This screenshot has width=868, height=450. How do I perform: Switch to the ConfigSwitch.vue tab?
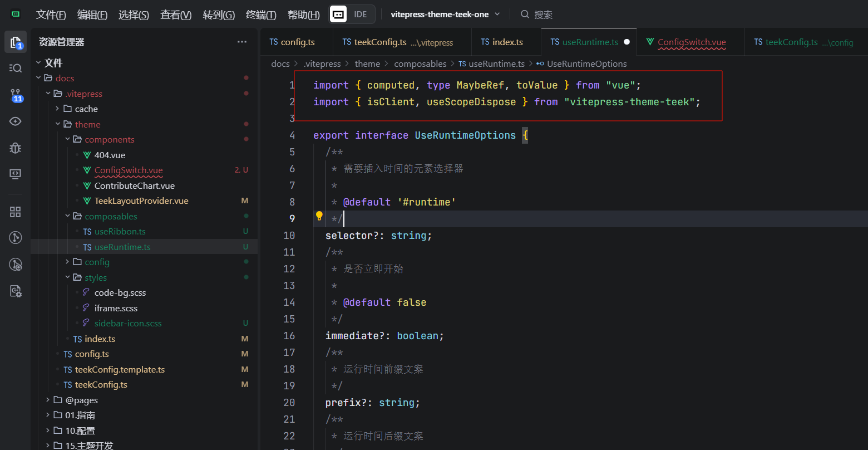691,42
